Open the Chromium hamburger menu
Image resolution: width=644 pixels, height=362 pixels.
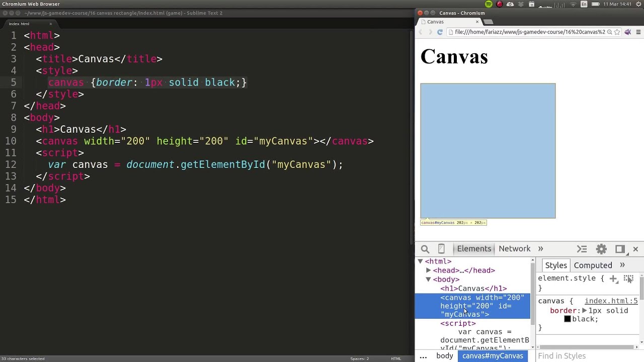click(638, 32)
